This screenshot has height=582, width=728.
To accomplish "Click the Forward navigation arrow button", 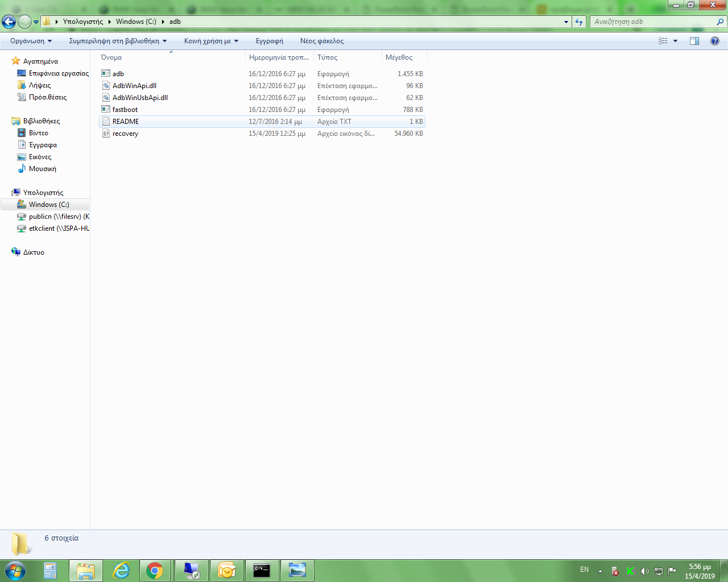I will tap(24, 22).
